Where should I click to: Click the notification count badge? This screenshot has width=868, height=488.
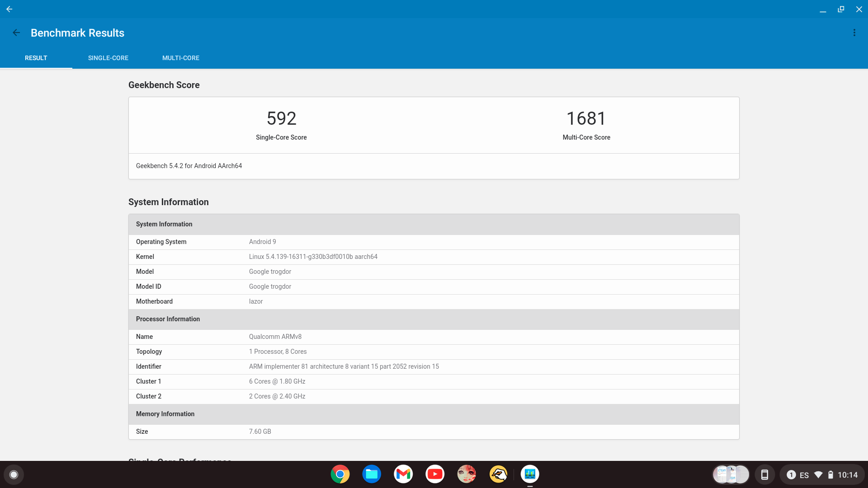point(791,475)
